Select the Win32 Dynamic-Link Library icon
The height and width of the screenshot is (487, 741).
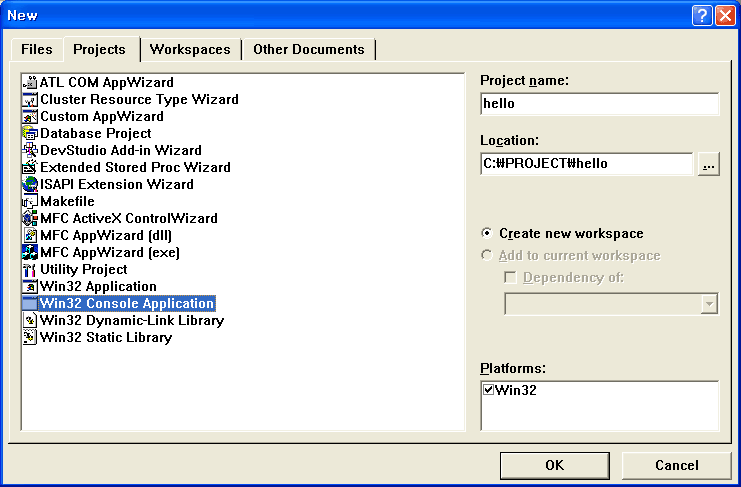pos(30,321)
